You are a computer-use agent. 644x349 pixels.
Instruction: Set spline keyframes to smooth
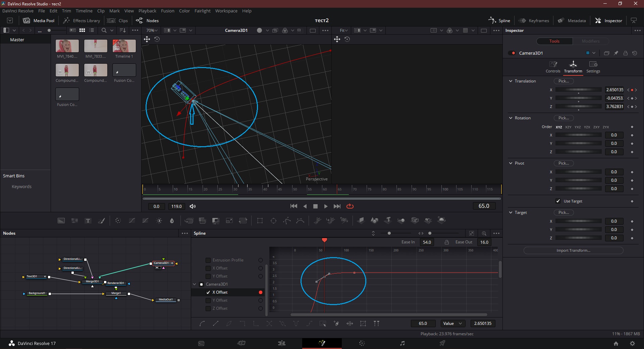[202, 324]
